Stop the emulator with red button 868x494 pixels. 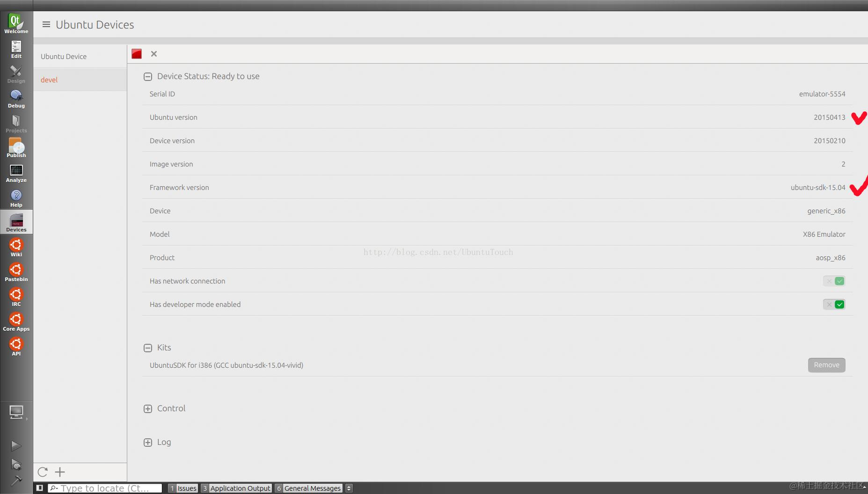click(137, 54)
